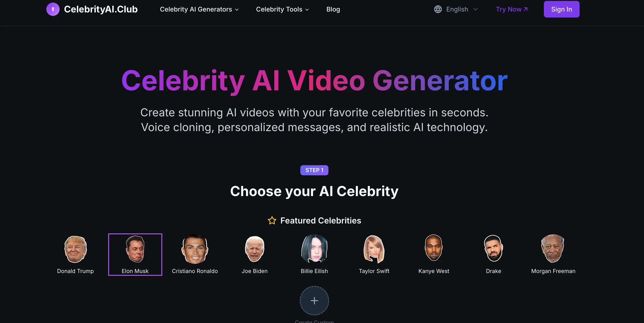644x323 pixels.
Task: Click the purple CelebrityAI.Club logo icon
Action: tap(53, 9)
